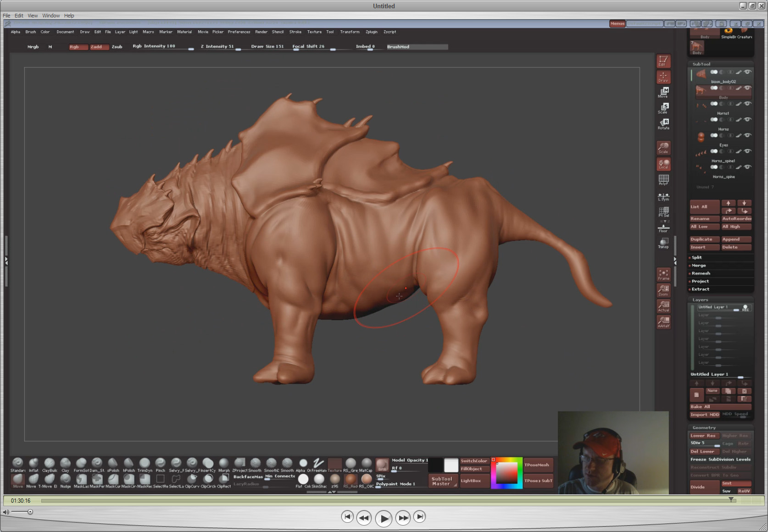
Task: Select the Morph brush
Action: [224, 465]
